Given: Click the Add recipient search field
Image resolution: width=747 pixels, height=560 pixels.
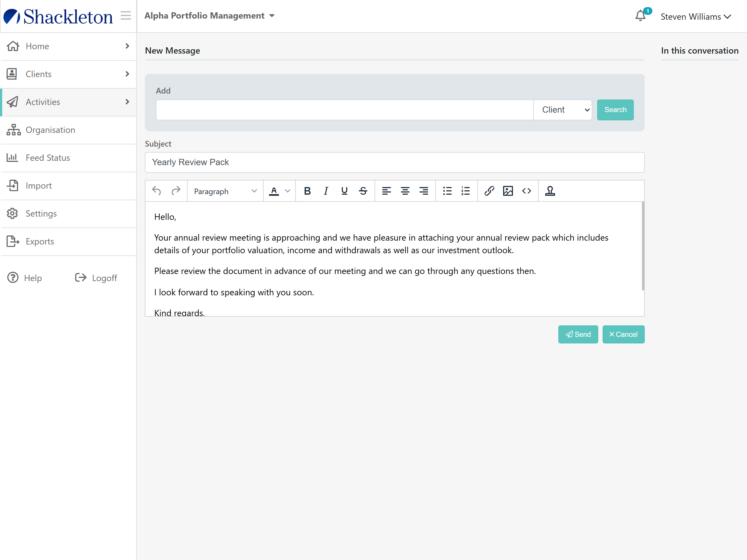Looking at the screenshot, I should [x=345, y=110].
